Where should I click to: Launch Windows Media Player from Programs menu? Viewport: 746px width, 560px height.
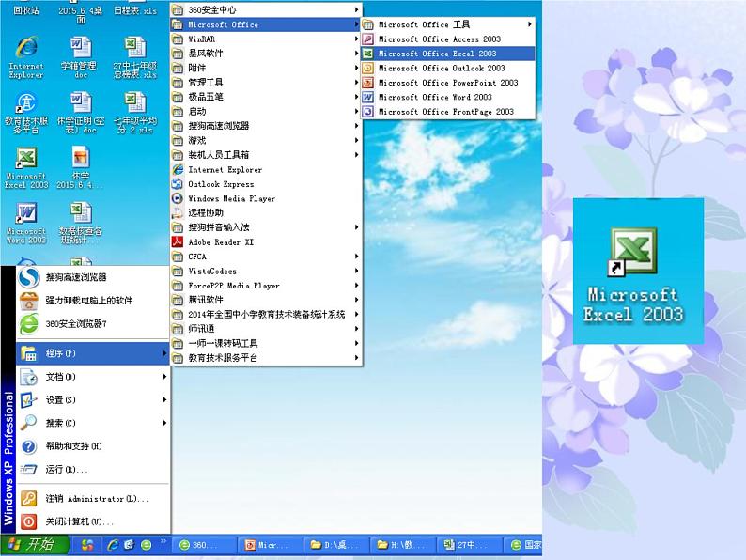click(x=266, y=198)
